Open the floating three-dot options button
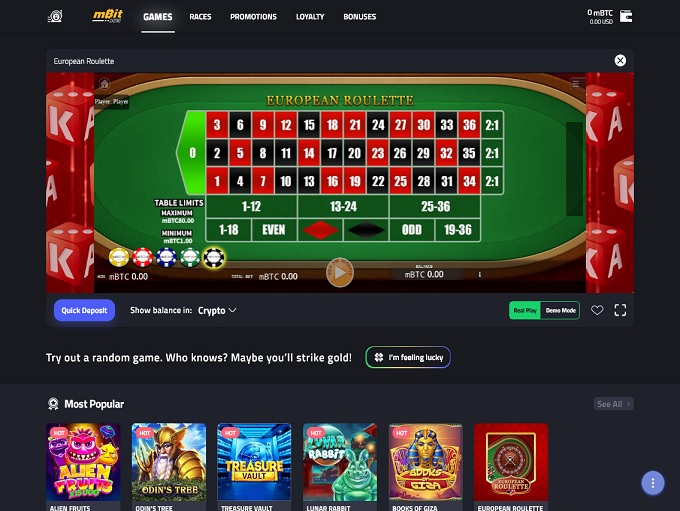Image resolution: width=680 pixels, height=511 pixels. (x=653, y=483)
